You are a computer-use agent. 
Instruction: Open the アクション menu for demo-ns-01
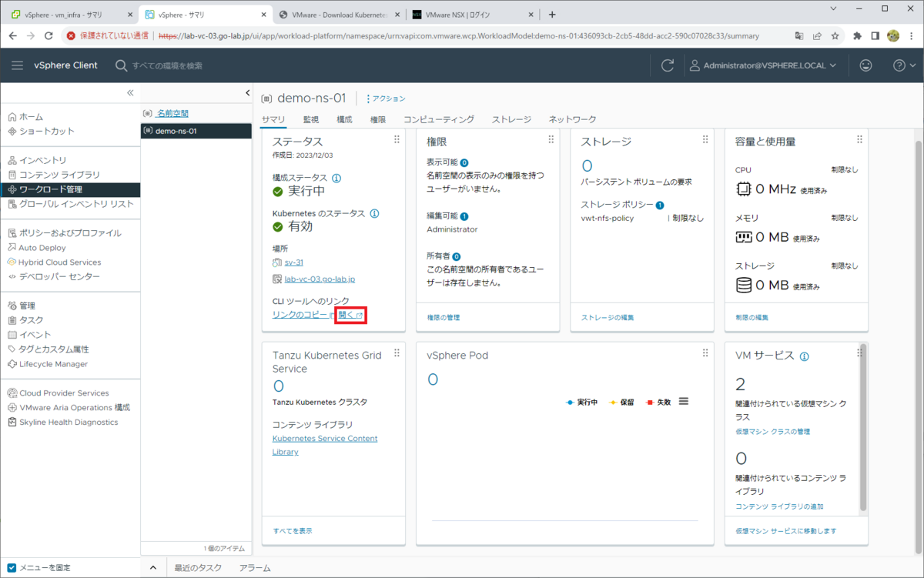386,99
